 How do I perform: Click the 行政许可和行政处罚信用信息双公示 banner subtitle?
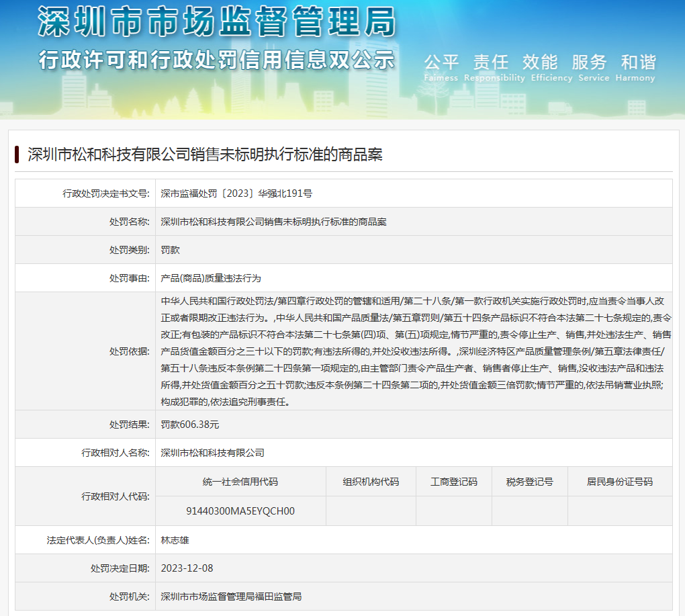[x=217, y=60]
